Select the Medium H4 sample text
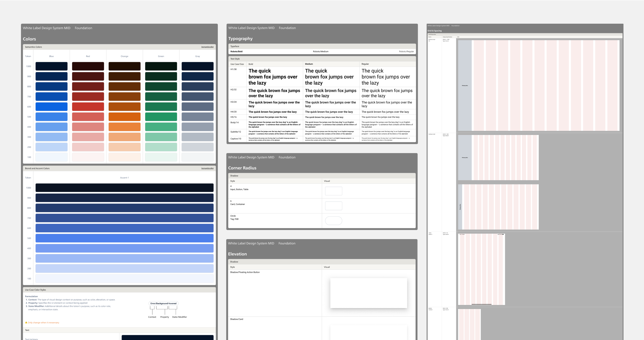 coord(329,112)
